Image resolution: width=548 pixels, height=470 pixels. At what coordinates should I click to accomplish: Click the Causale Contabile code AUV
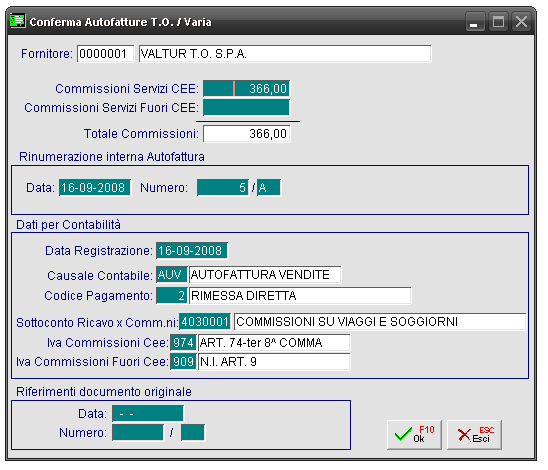[171, 275]
